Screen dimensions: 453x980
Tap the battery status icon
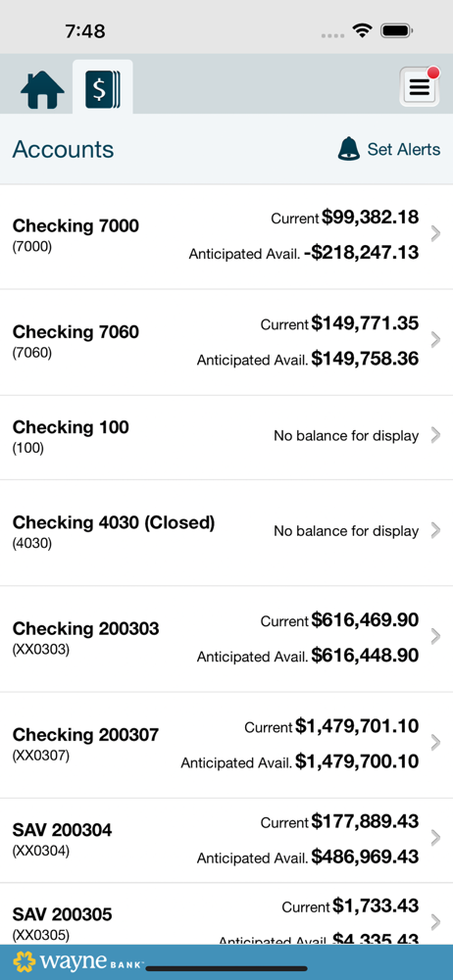pos(397,30)
